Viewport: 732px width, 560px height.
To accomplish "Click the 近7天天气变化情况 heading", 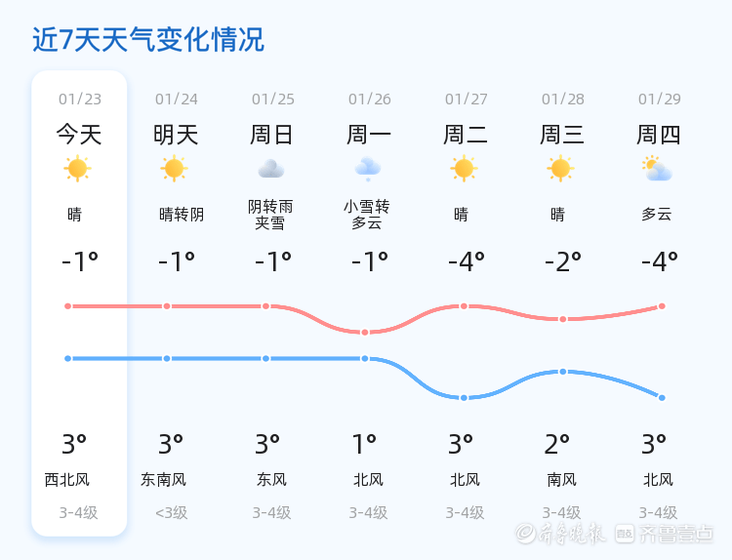I will point(148,39).
